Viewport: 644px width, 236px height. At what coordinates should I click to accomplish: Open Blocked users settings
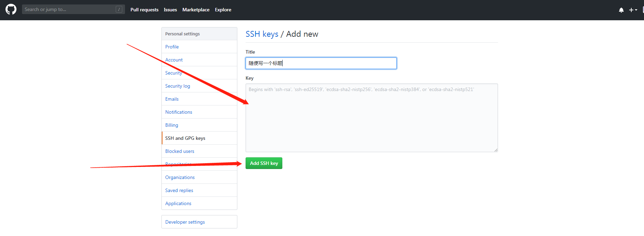(x=199, y=151)
